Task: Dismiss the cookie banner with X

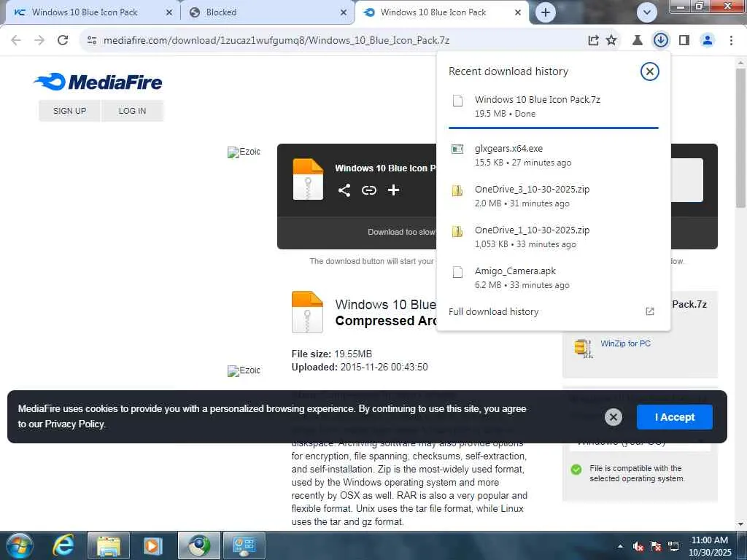Action: (613, 417)
